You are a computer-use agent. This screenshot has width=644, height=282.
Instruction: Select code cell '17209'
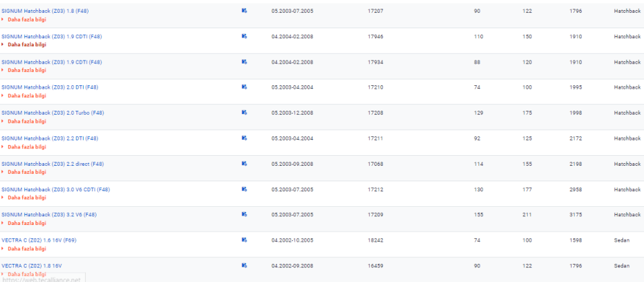coord(376,215)
